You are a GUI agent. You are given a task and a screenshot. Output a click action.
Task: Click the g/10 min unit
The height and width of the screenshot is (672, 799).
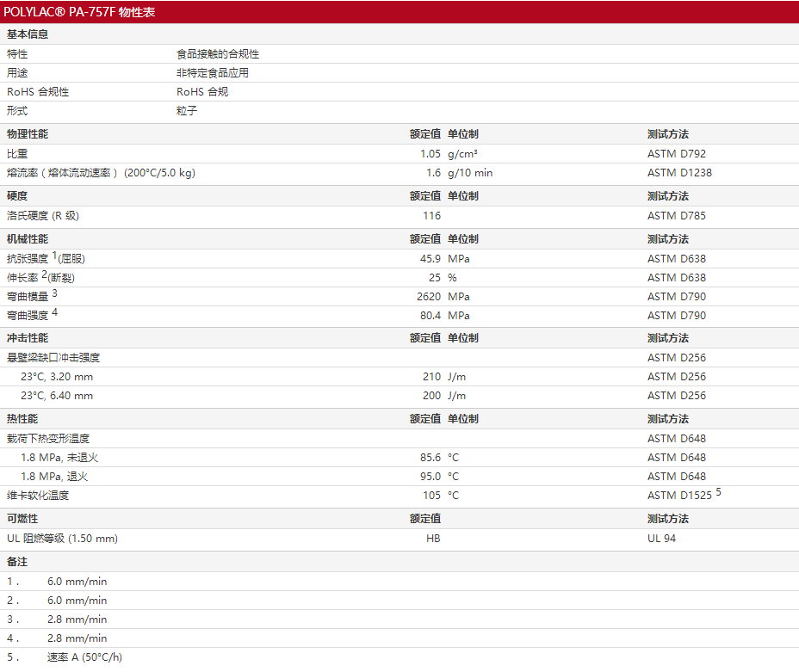[470, 173]
